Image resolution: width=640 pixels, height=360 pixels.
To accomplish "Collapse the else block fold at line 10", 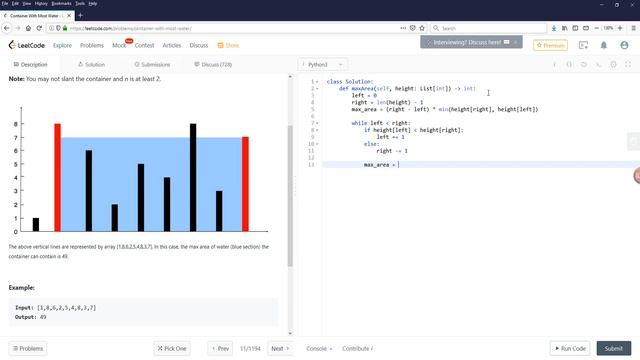I will point(317,144).
